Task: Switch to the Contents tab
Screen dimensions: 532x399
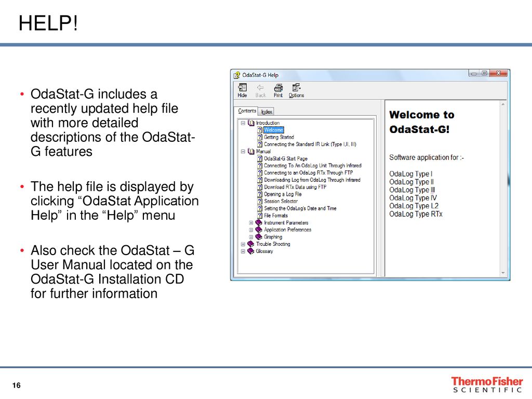Action: (247, 111)
